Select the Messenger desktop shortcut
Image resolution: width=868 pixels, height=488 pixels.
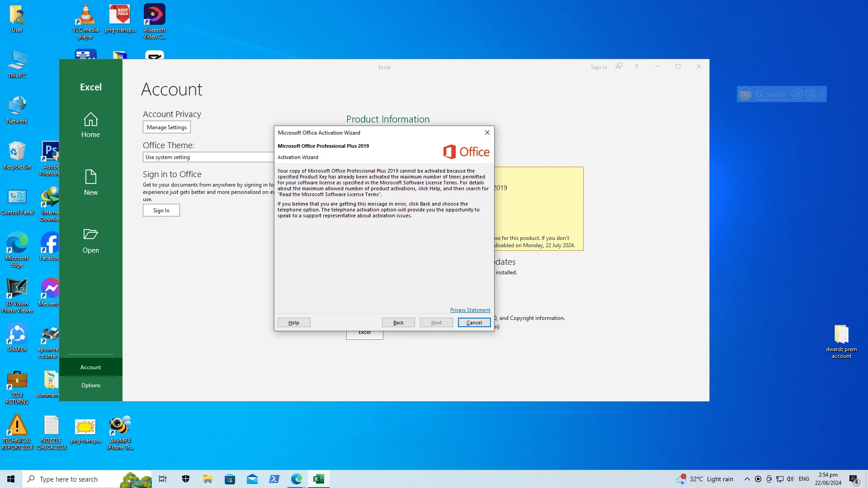click(50, 293)
